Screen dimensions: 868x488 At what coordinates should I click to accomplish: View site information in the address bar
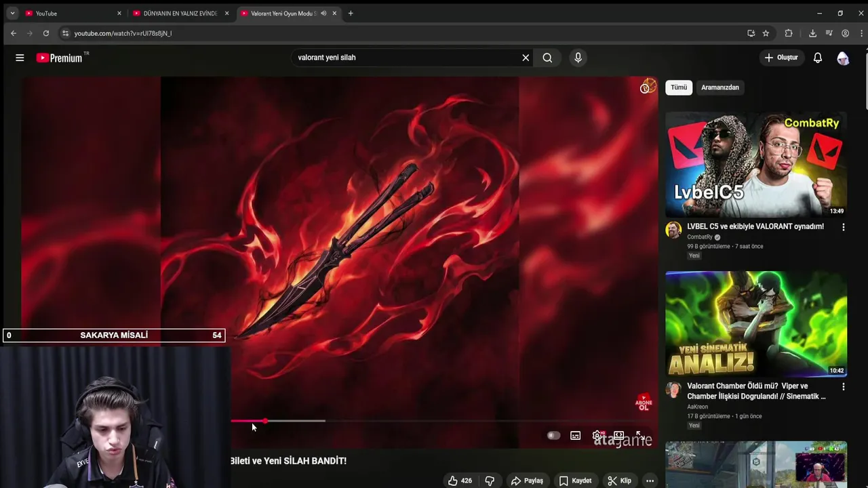point(65,33)
